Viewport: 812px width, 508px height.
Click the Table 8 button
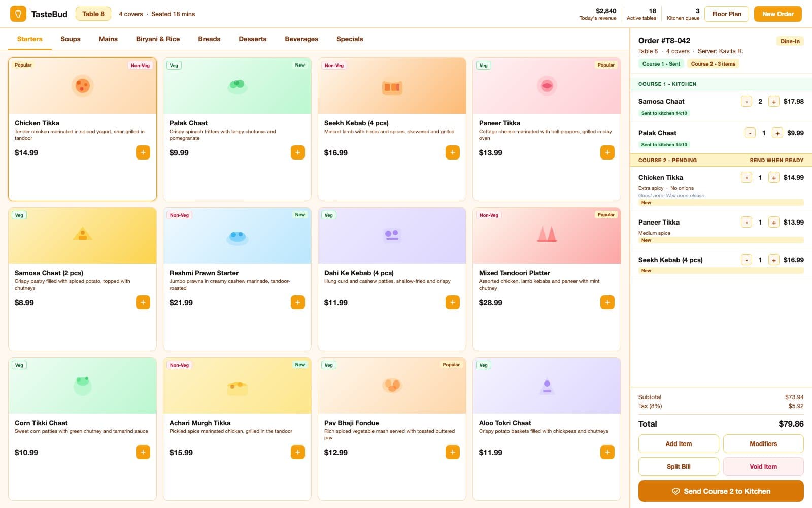click(93, 14)
